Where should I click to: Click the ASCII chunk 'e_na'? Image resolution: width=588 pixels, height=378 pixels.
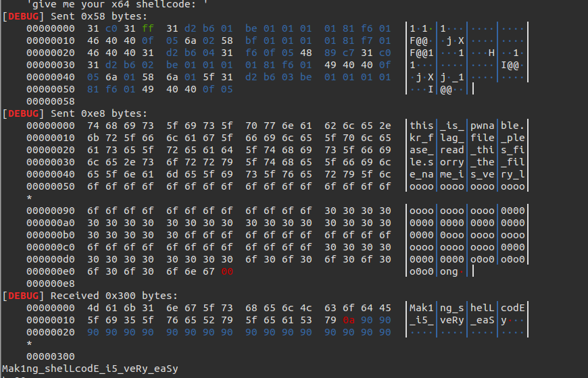coord(422,175)
